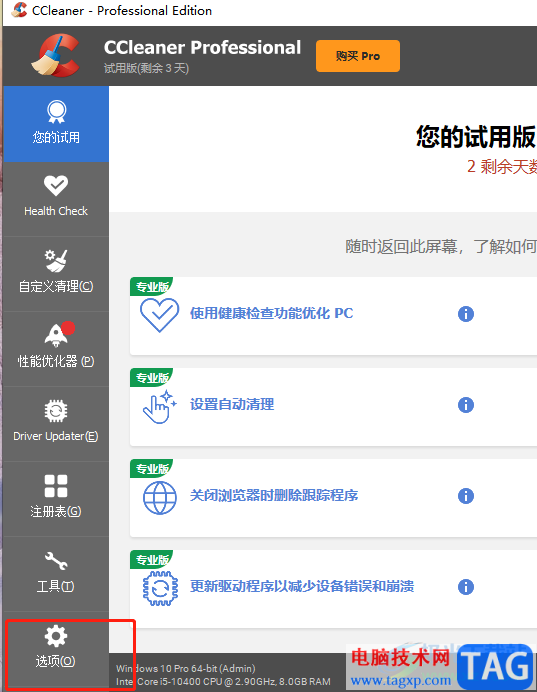
Task: Click the ribbon award icon for 您的试用
Action: [56, 112]
